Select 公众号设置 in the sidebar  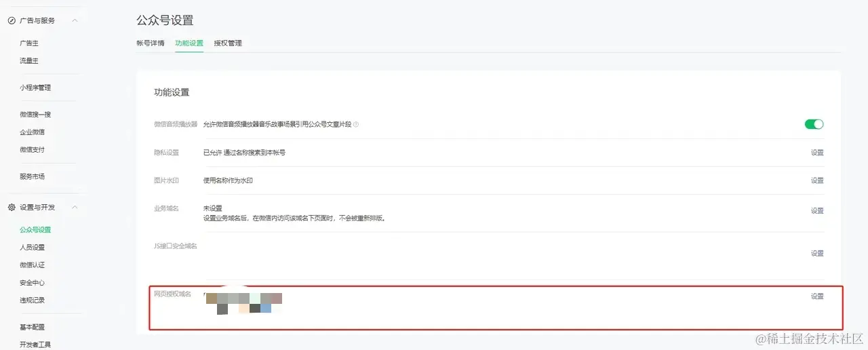coord(35,230)
